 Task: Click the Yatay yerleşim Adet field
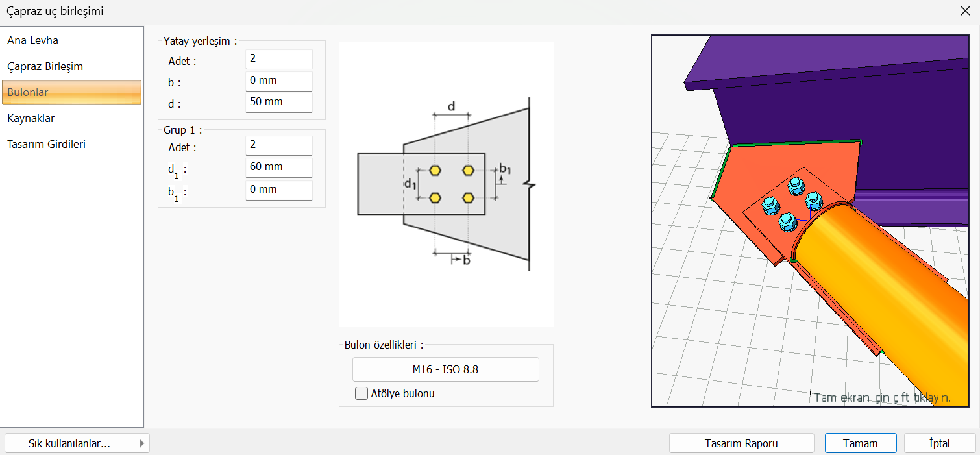click(x=278, y=59)
